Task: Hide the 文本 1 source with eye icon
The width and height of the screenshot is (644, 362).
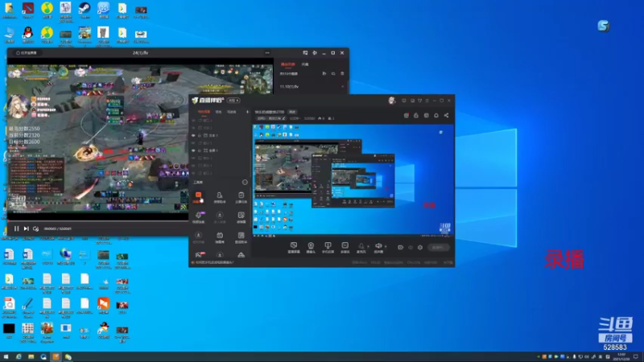Action: pos(193,135)
